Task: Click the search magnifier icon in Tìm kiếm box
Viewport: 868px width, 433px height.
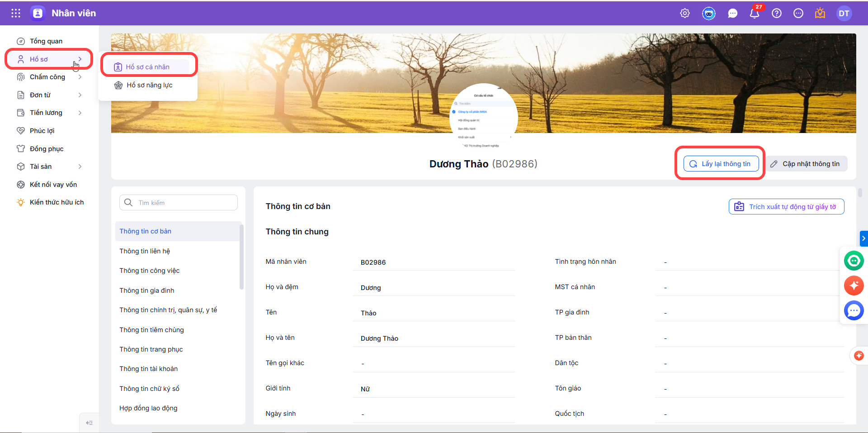Action: [128, 202]
